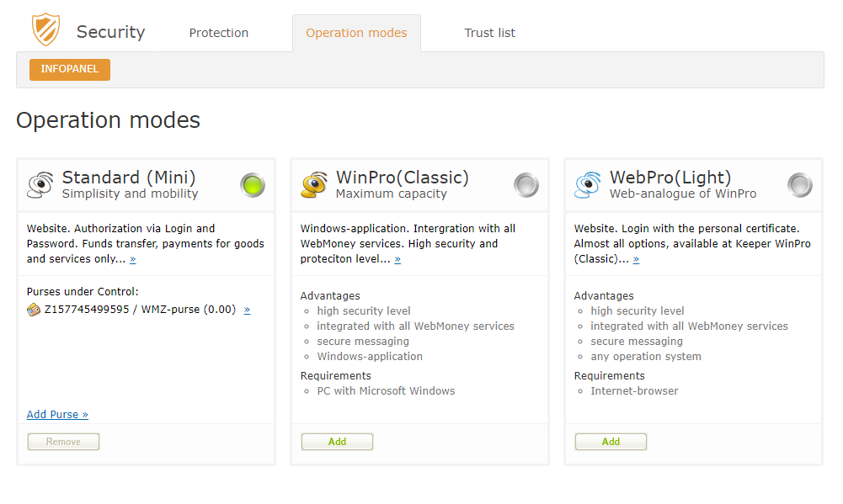
Task: Toggle the grey WebPro (Light) status indicator
Action: tap(800, 185)
